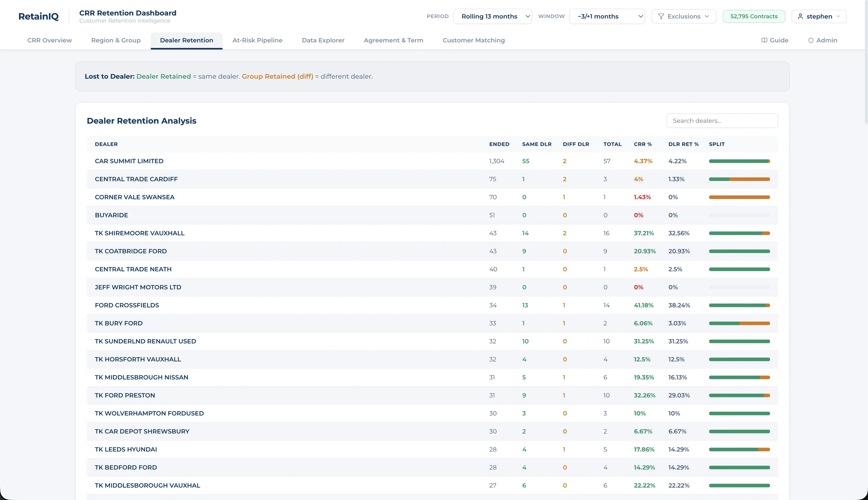
Task: Open the Period Rolling 13 months dropdown
Action: tap(492, 16)
